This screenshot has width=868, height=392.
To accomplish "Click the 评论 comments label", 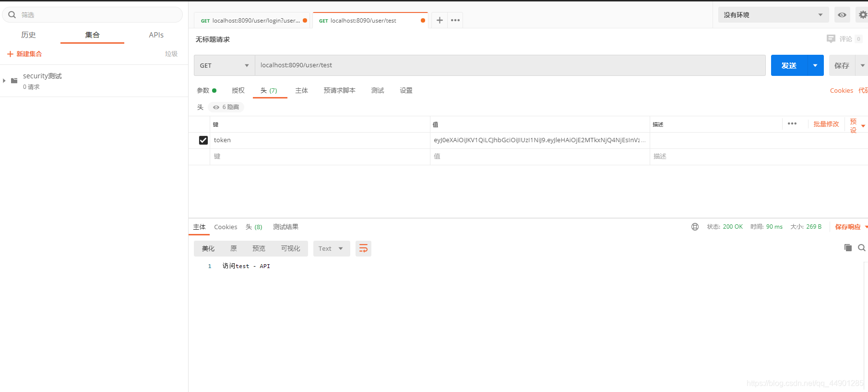I will pos(845,39).
